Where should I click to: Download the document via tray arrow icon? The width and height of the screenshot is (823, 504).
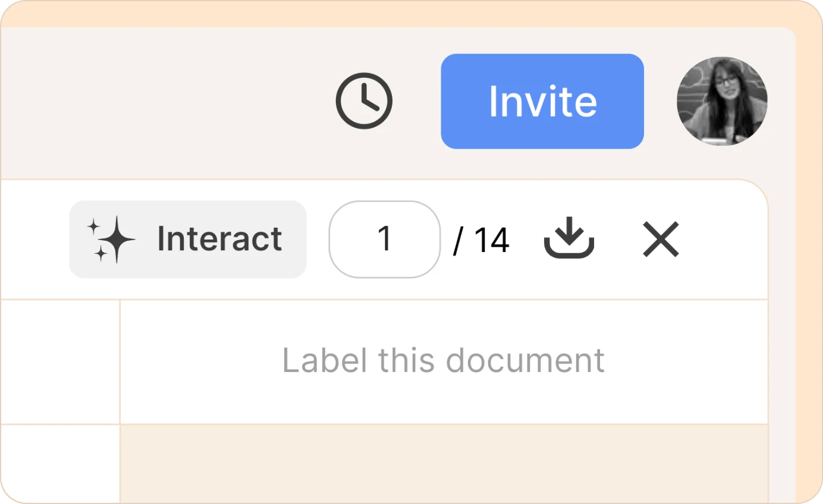point(569,238)
